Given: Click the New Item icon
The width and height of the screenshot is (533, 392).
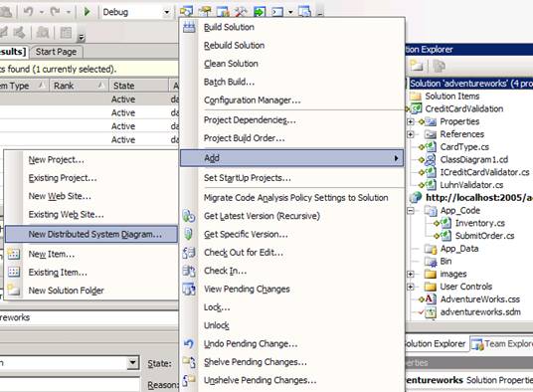Looking at the screenshot, I should [x=14, y=254].
